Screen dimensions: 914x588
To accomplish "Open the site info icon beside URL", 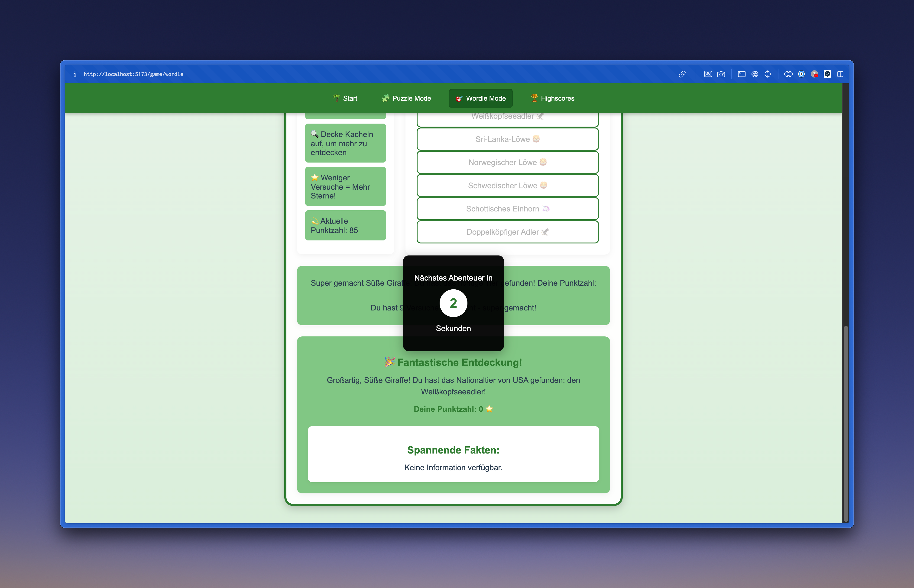I will click(75, 74).
